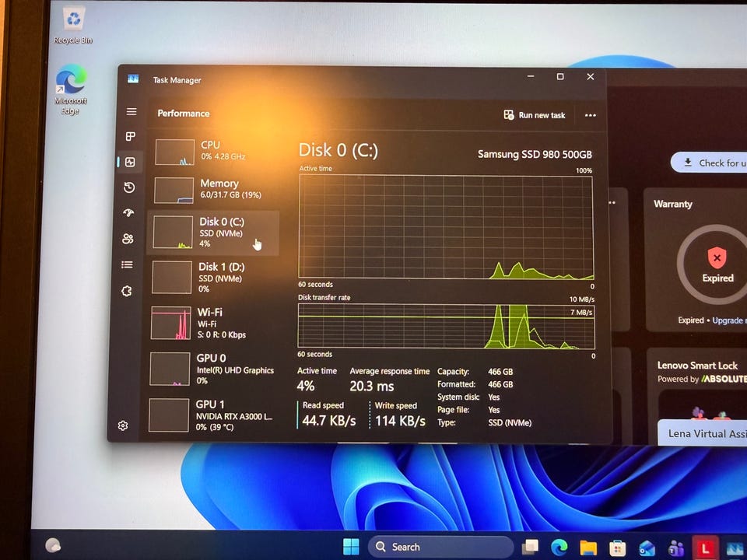Image resolution: width=747 pixels, height=560 pixels.
Task: Open the more options ellipsis menu
Action: (591, 115)
